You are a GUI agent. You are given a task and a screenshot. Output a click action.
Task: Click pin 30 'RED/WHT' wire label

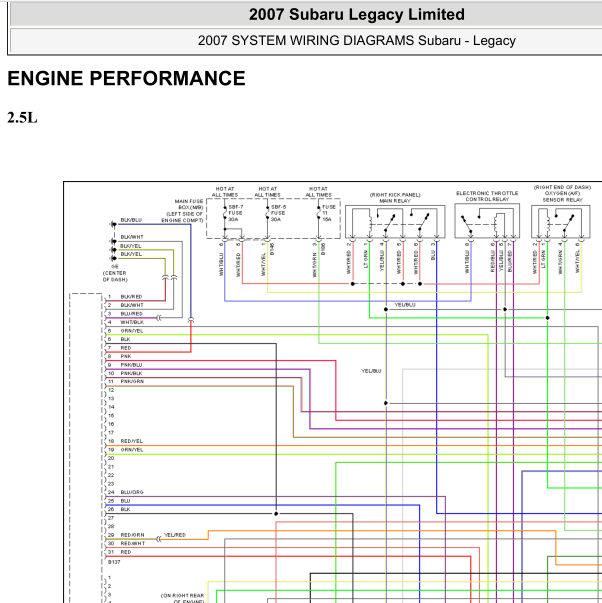tap(133, 543)
